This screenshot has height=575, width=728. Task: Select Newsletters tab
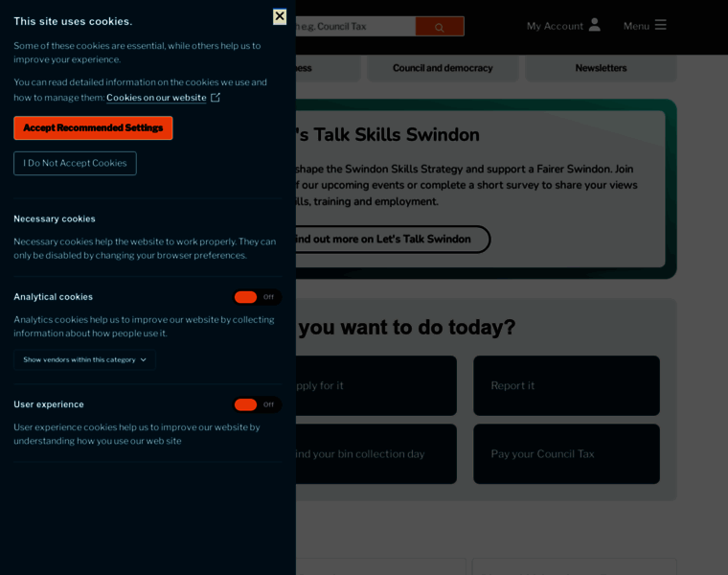(x=601, y=68)
